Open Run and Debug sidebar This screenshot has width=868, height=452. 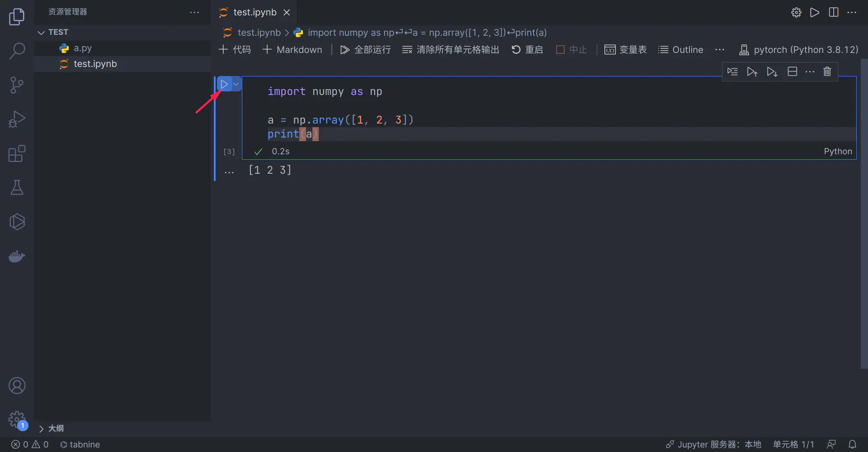(17, 119)
